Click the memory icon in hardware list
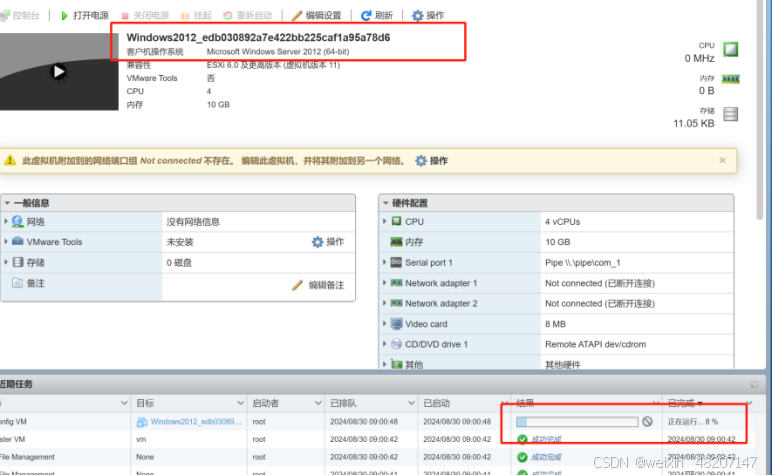773x476 pixels. 396,241
